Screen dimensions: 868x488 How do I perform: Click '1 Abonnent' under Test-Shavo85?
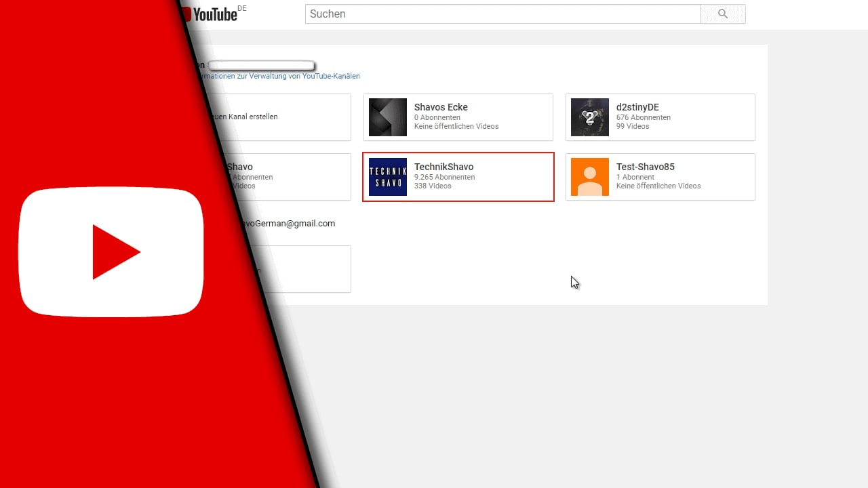pos(636,178)
